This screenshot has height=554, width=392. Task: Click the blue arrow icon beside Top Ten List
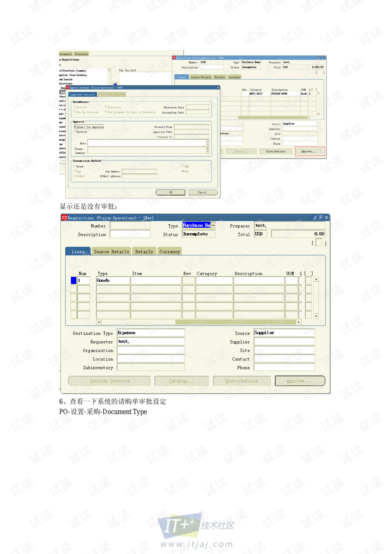click(x=115, y=83)
